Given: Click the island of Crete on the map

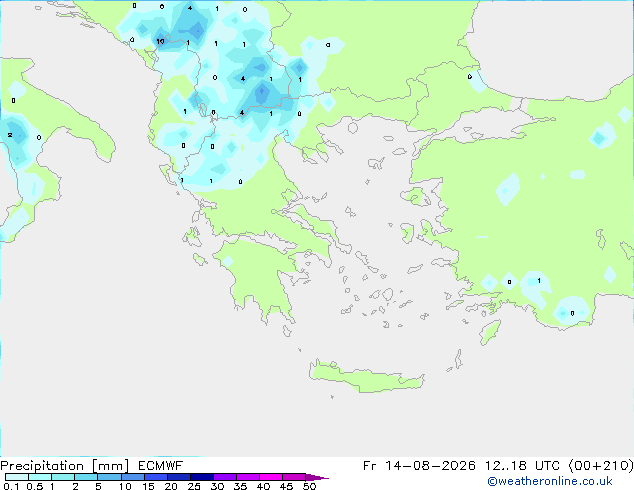Looking at the screenshot, I should tap(366, 376).
